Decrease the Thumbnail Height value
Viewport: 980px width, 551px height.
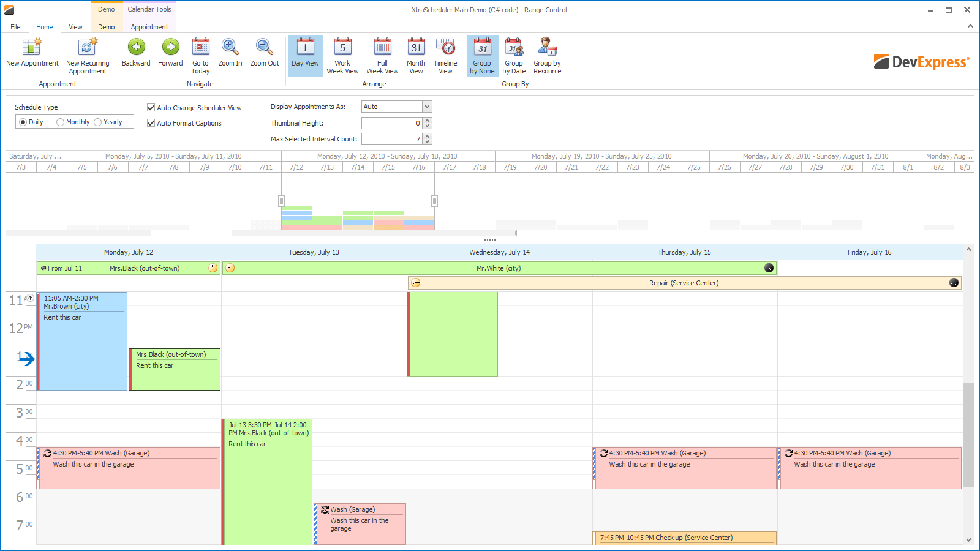pyautogui.click(x=428, y=126)
